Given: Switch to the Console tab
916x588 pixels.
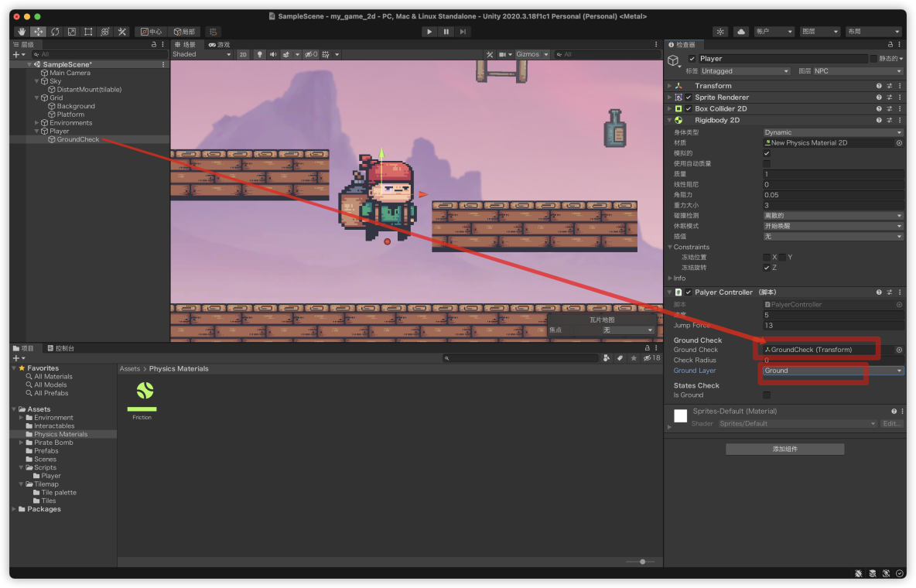Looking at the screenshot, I should tap(61, 348).
